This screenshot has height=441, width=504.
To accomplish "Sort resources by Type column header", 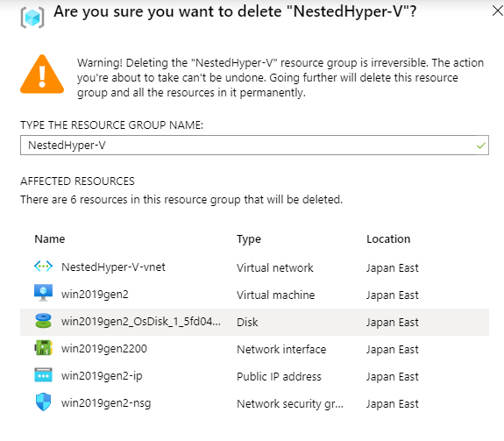I will coord(249,239).
